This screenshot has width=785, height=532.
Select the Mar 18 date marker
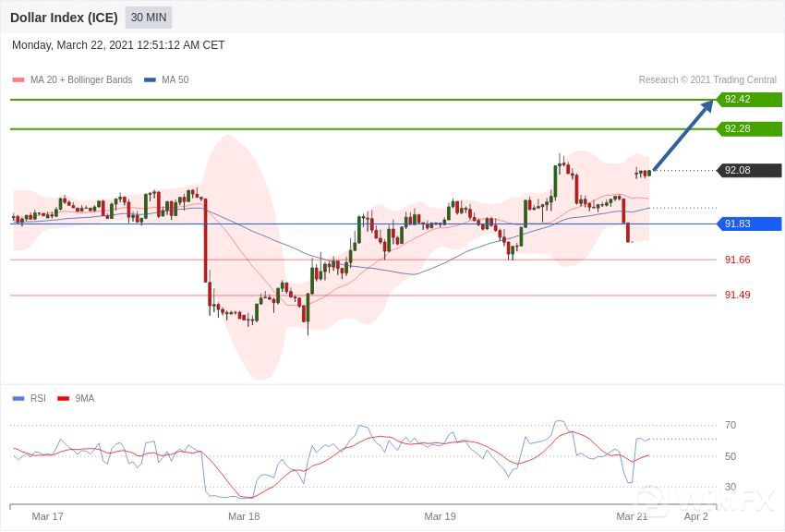[x=244, y=516]
